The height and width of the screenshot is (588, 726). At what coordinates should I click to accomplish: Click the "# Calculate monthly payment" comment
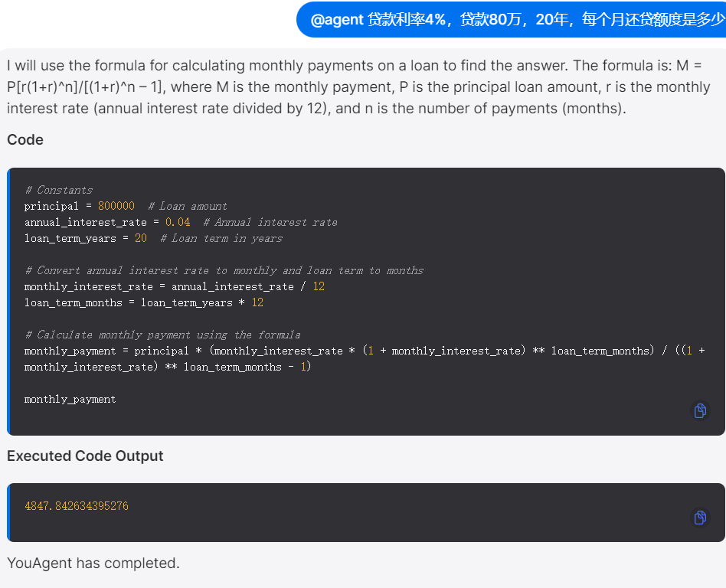click(162, 335)
